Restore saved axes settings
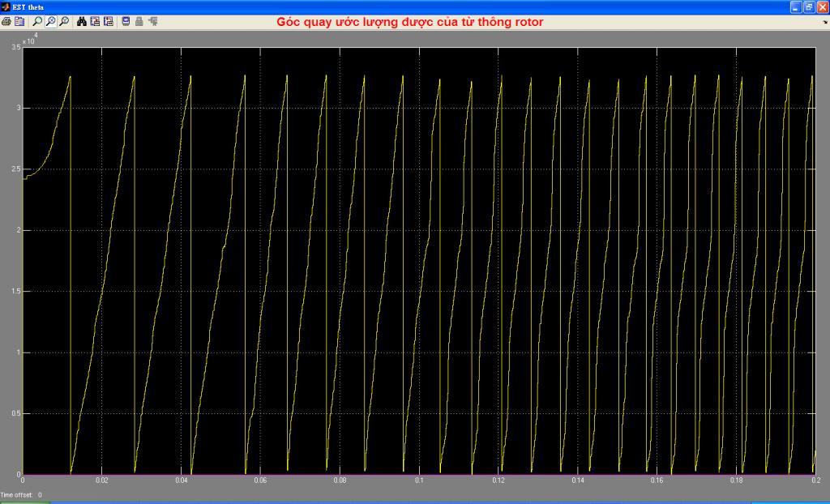 click(108, 22)
